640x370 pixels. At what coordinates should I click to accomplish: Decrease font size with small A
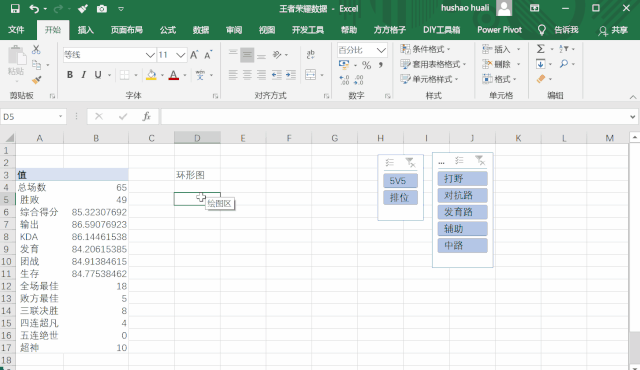coord(208,55)
